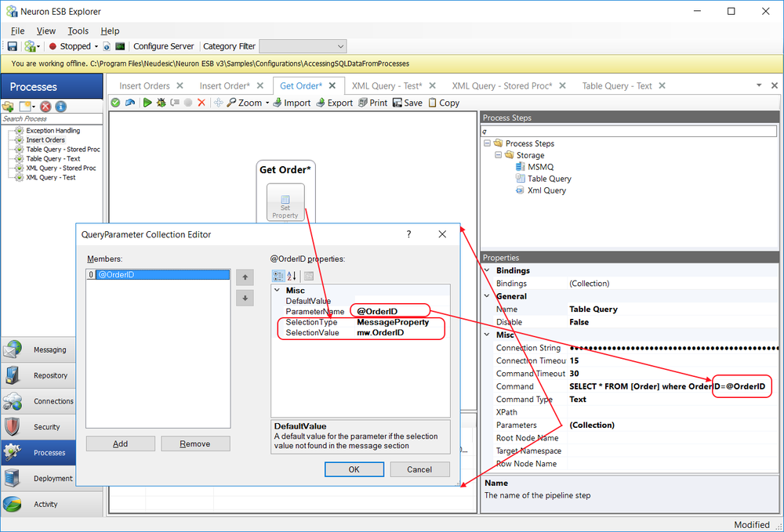Click the service info page icon beside Stopped
This screenshot has height=532, width=784.
pos(107,46)
